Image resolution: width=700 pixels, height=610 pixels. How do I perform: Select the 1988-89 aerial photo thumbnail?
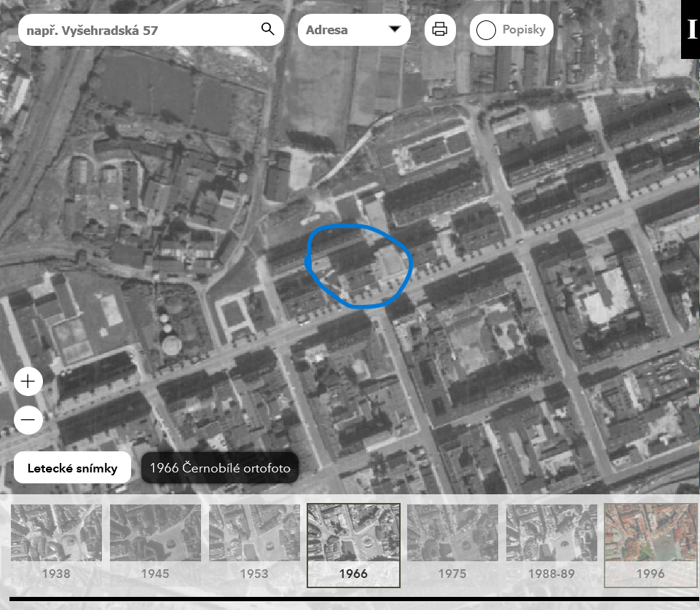point(552,545)
